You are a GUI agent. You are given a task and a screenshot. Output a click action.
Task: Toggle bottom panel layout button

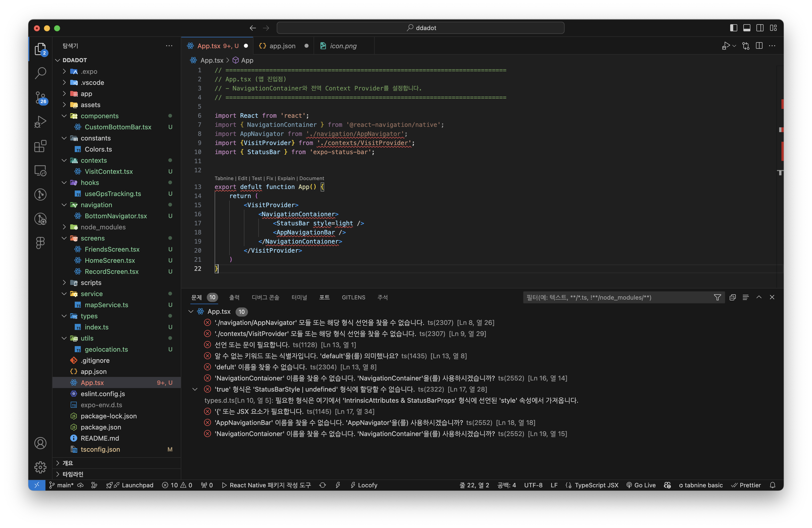point(747,28)
